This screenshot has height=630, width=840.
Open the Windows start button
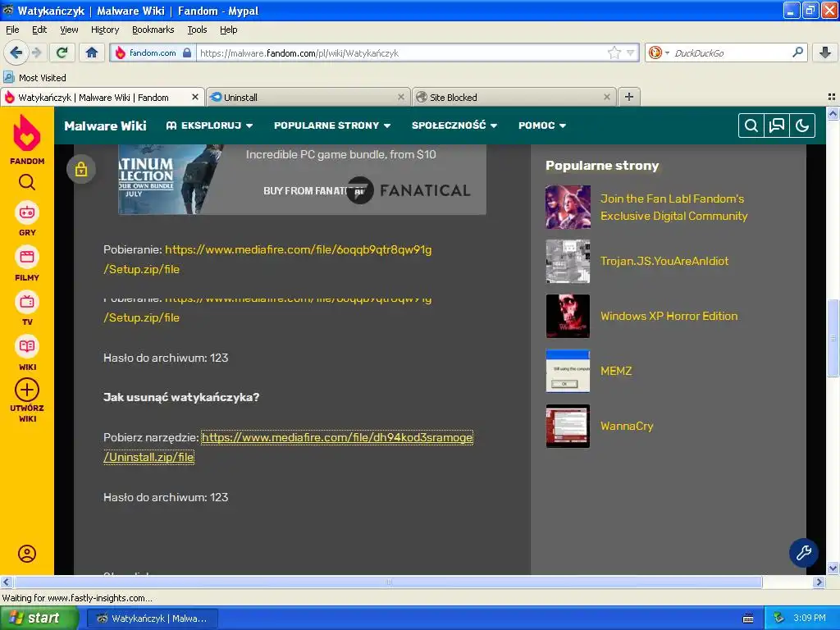(39, 619)
